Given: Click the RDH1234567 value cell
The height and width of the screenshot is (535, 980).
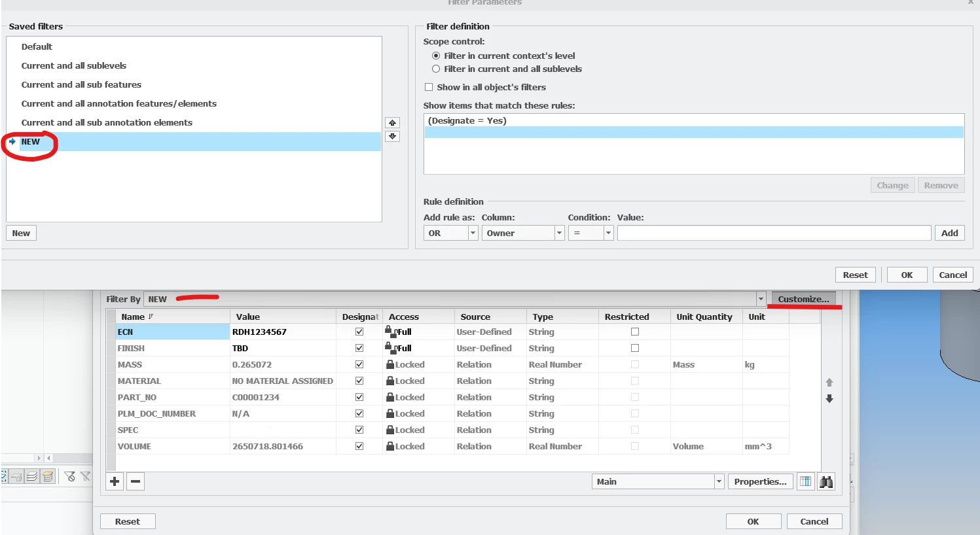Looking at the screenshot, I should [x=283, y=332].
